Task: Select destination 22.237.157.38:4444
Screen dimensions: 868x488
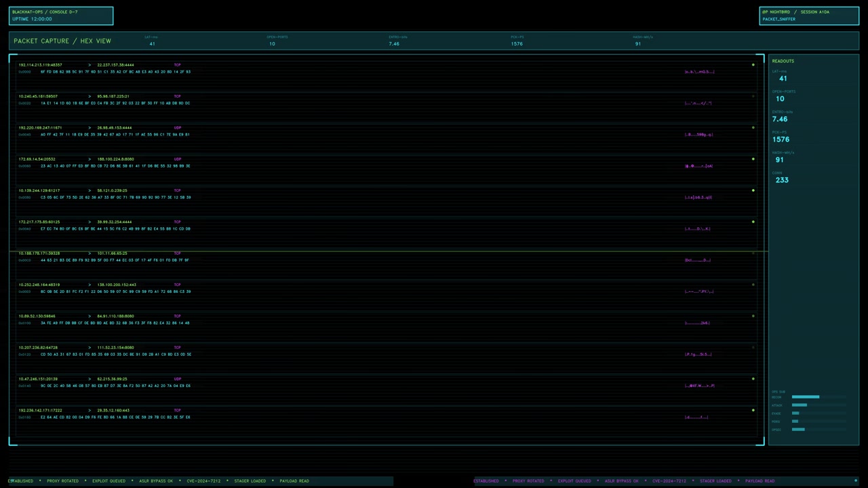Action: pos(115,65)
